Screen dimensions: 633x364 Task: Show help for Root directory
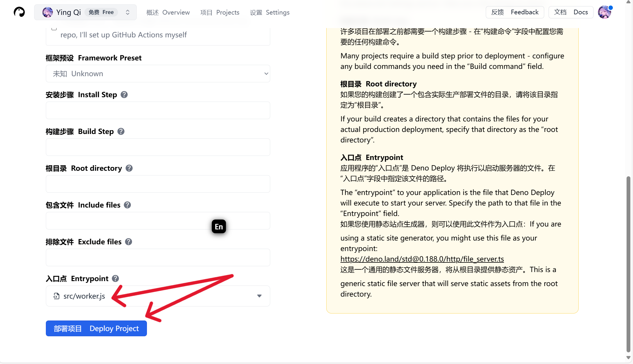tap(129, 168)
